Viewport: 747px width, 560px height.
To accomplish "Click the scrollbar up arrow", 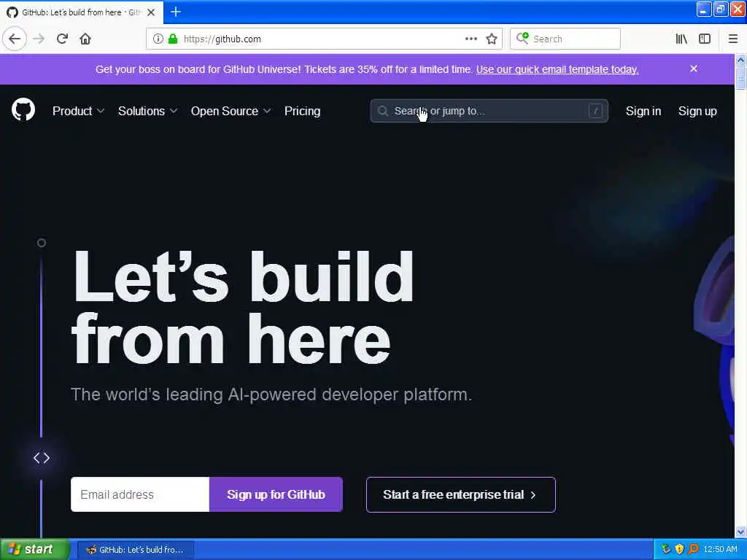I will point(740,60).
